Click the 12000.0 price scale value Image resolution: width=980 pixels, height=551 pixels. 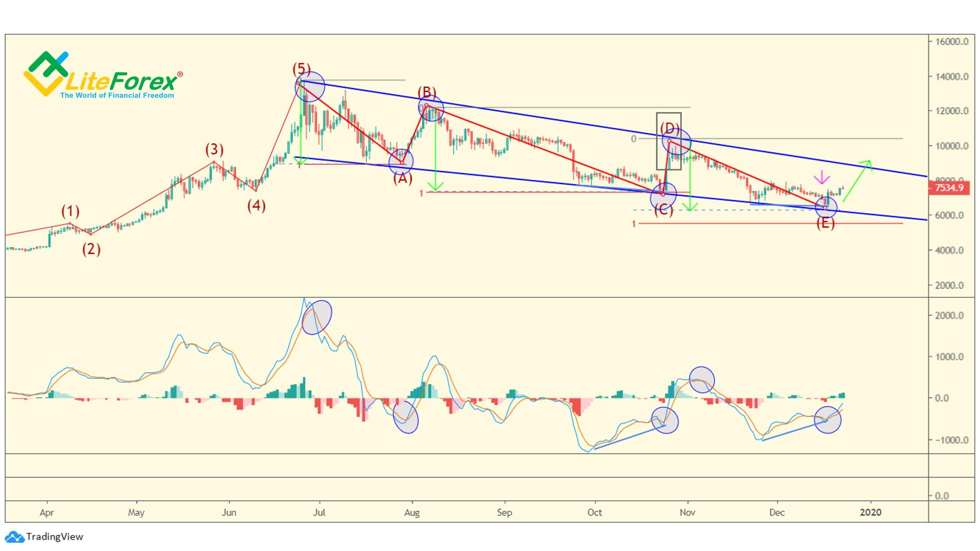(952, 111)
